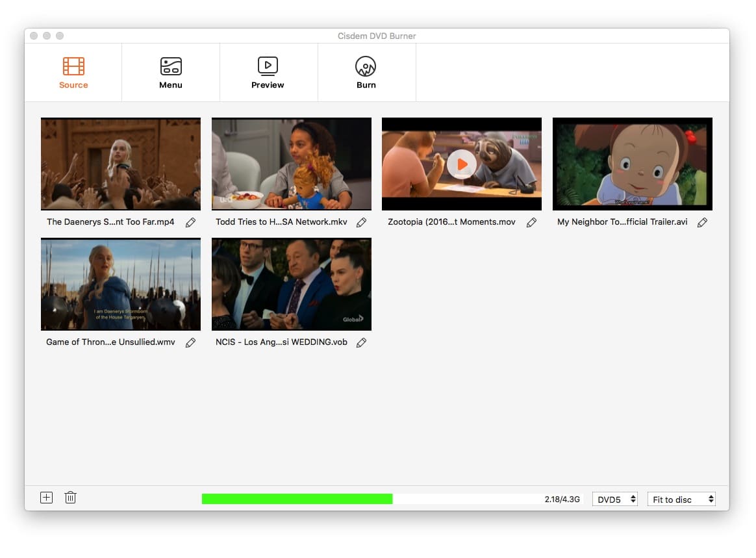
Task: Play the Zootopia video preview
Action: point(461,164)
